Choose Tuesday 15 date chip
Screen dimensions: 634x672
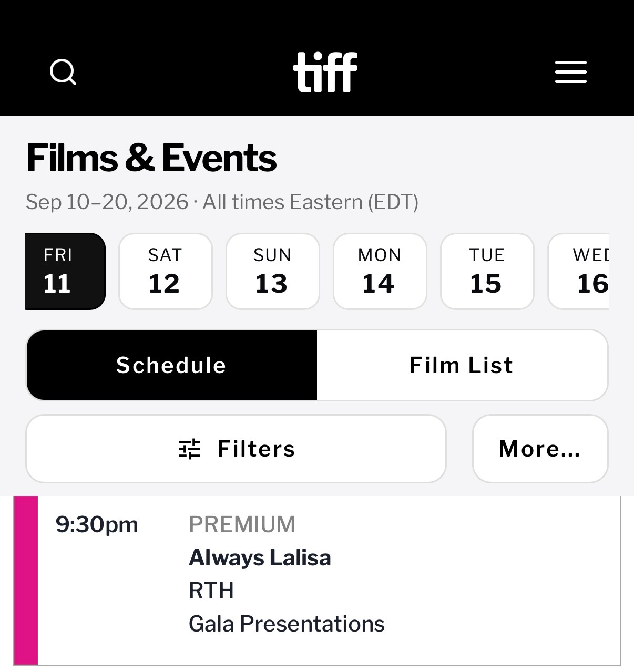pyautogui.click(x=487, y=271)
